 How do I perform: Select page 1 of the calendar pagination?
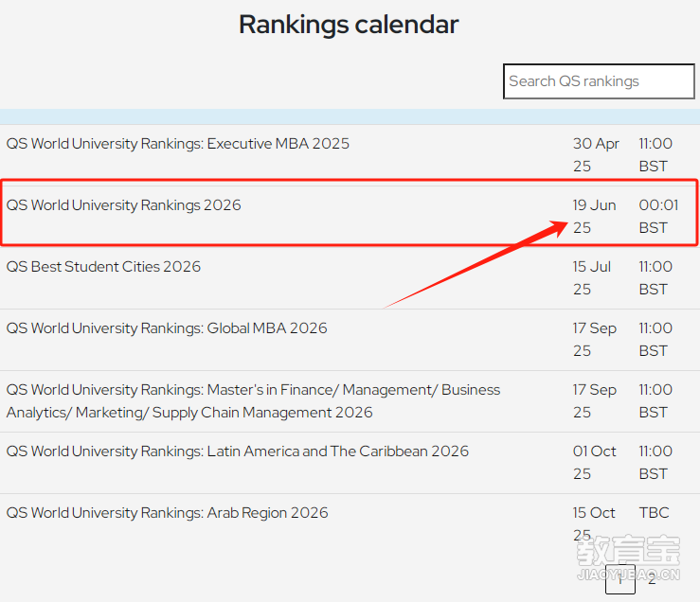(x=620, y=579)
